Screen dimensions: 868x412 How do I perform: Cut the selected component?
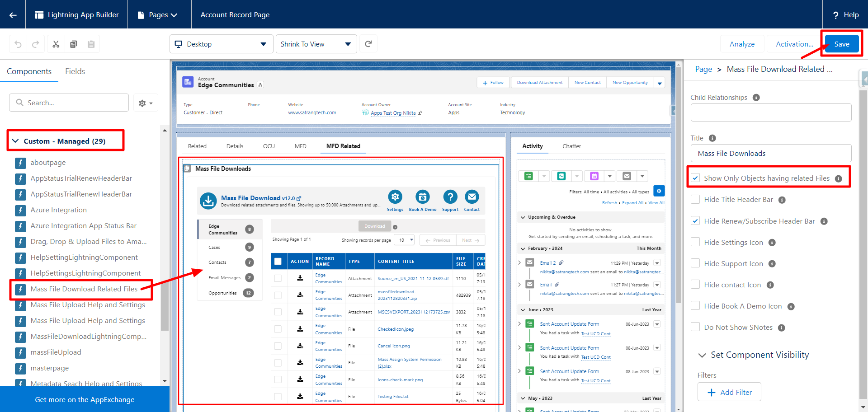point(56,44)
